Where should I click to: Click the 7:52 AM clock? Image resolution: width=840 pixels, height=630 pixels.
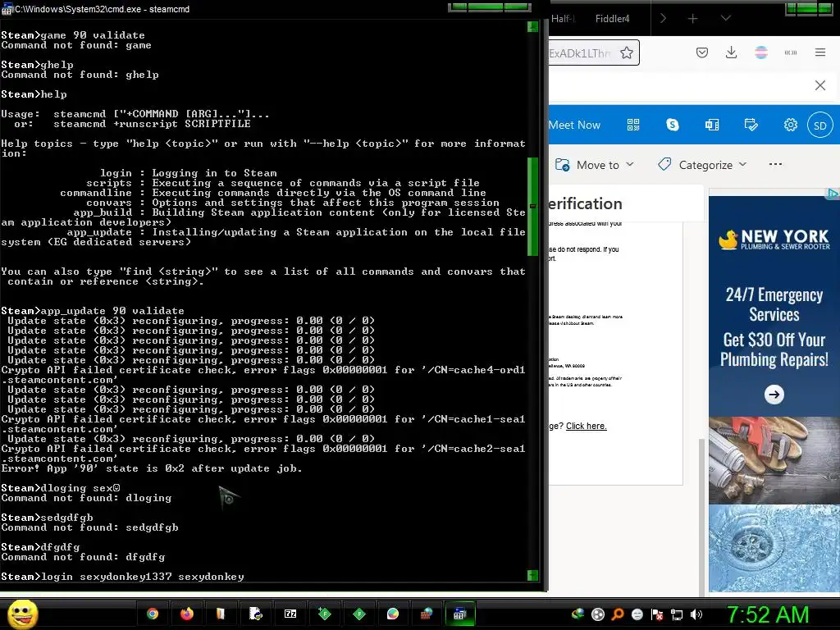click(767, 614)
